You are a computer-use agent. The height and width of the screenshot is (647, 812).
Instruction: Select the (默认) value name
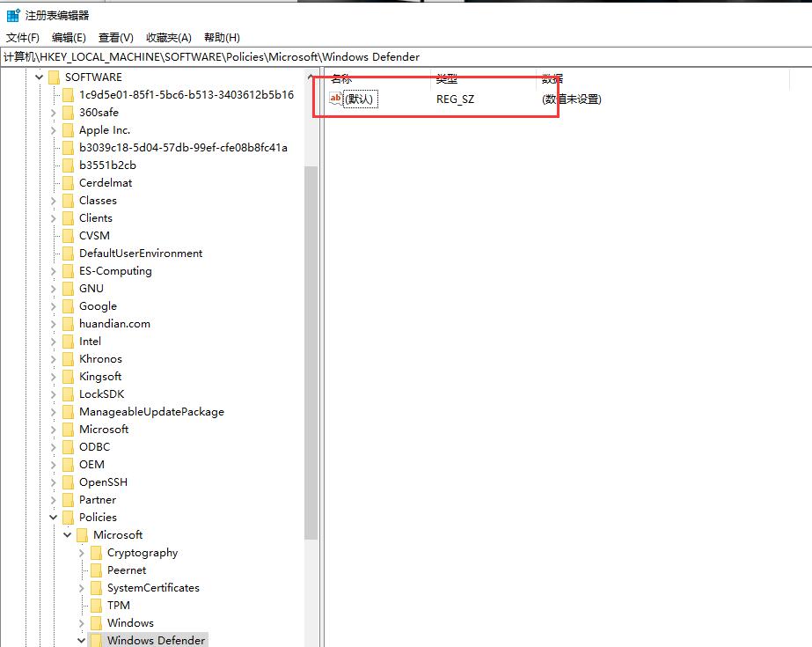click(x=361, y=99)
